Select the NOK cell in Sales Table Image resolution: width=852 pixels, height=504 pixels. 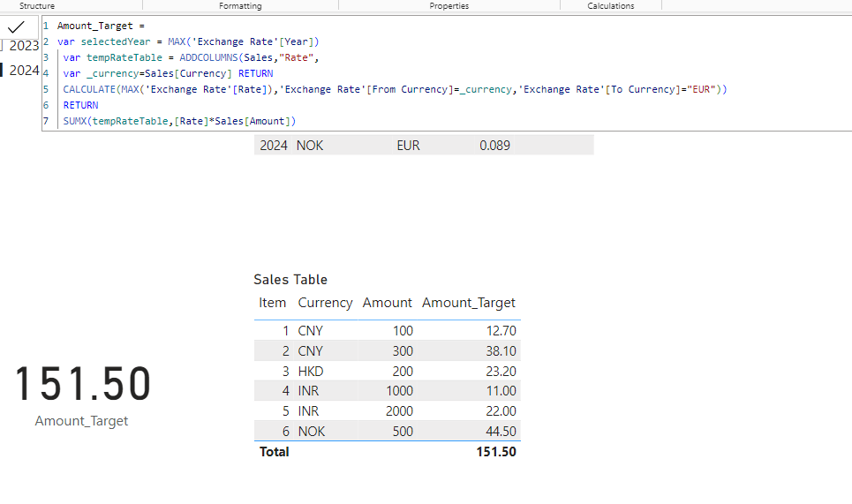(x=312, y=432)
